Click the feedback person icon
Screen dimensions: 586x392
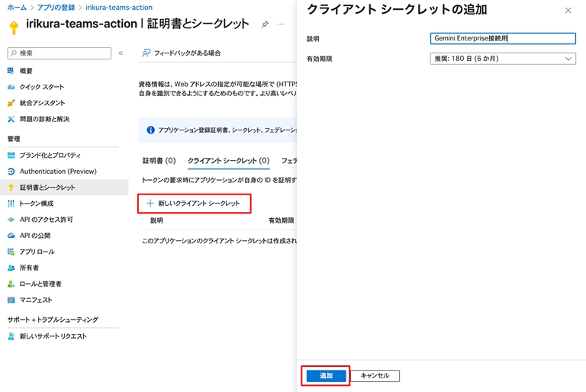[146, 53]
